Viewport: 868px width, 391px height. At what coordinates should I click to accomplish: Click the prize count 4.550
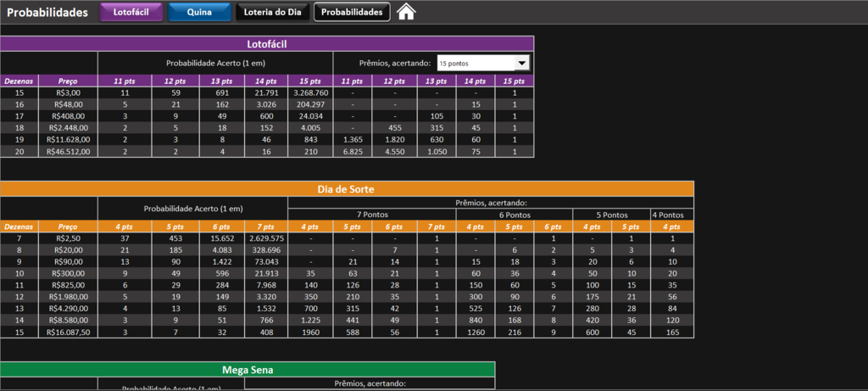[x=395, y=151]
